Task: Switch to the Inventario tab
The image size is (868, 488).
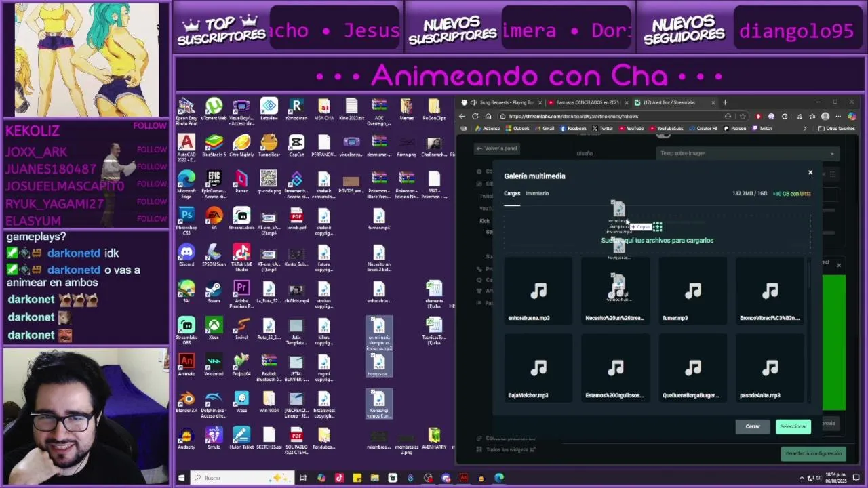Action: coord(537,194)
